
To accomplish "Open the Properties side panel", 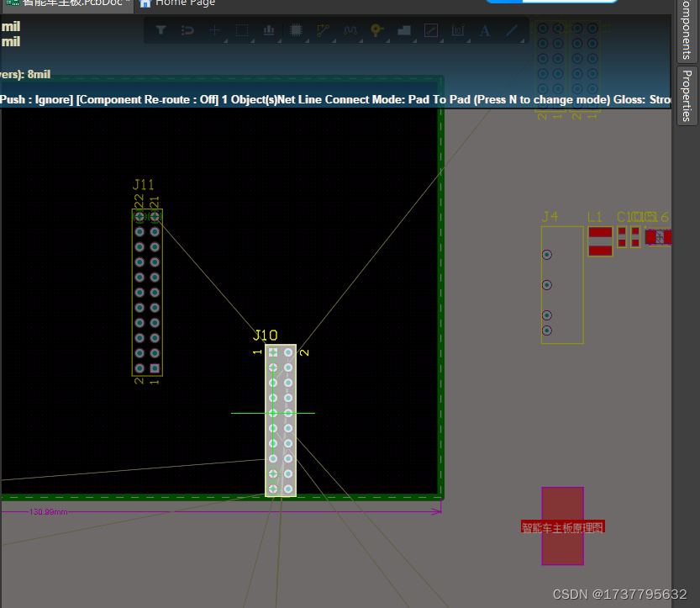I will coord(687,96).
